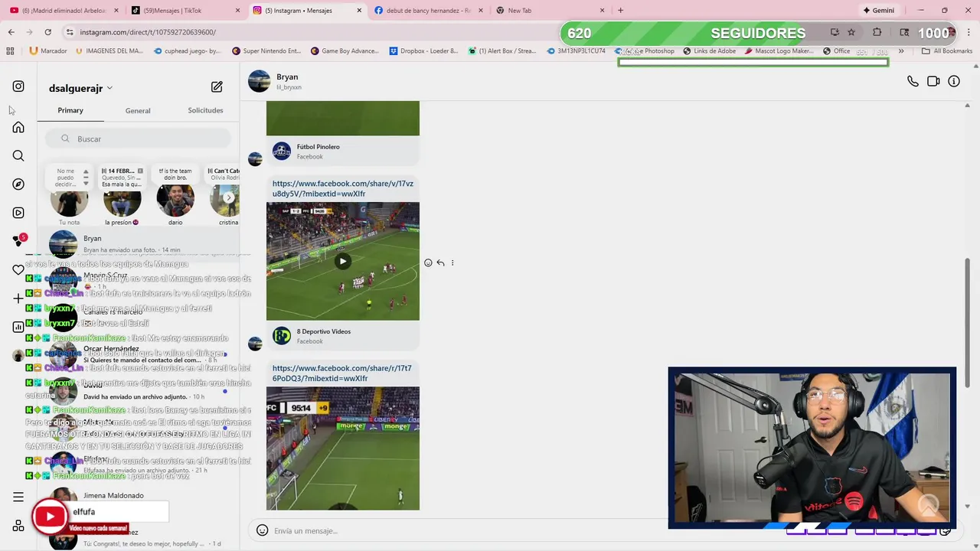Open Mascot Logo Maker bookmark
Viewport: 980px width, 551px height.
[x=779, y=51]
